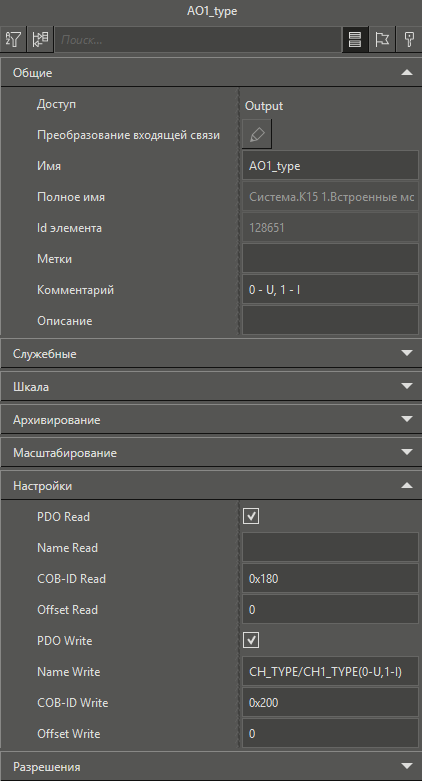The height and width of the screenshot is (781, 422).
Task: Edit the Name Write field CH_TYPE
Action: click(x=330, y=671)
